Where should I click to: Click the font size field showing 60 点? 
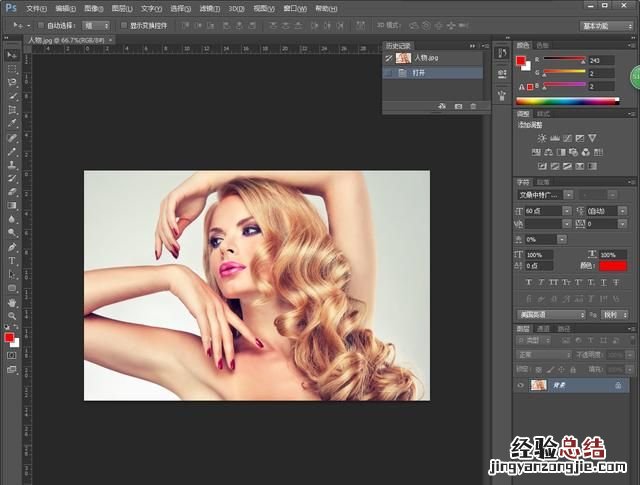[x=540, y=211]
